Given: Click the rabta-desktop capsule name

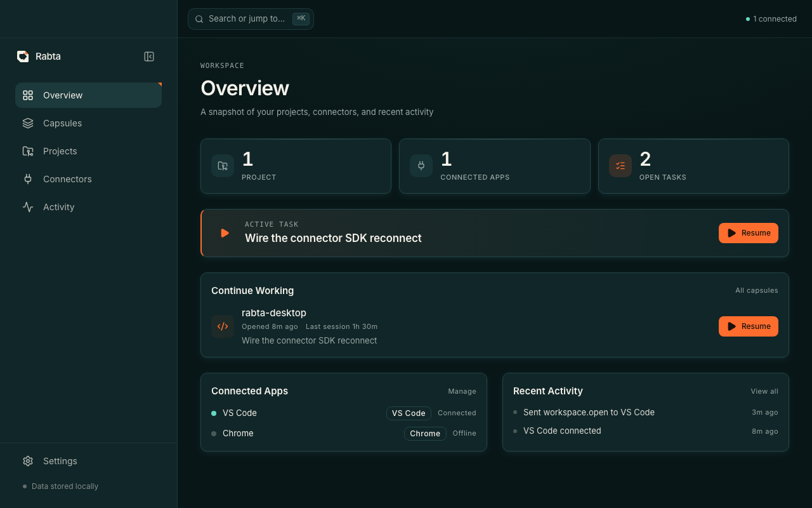Looking at the screenshot, I should coord(274,313).
